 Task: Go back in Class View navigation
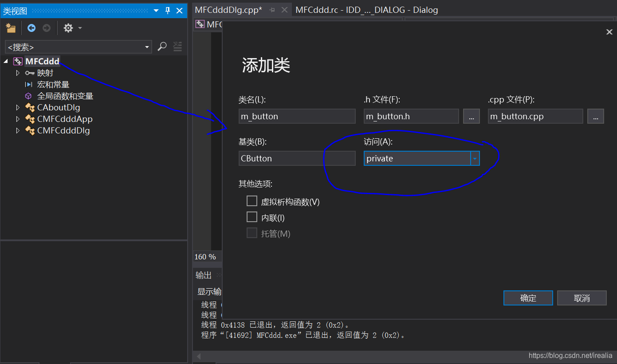31,28
